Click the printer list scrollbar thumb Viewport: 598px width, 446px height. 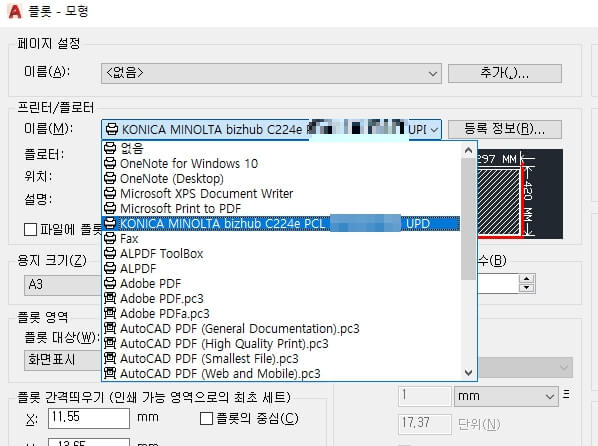coord(468,219)
